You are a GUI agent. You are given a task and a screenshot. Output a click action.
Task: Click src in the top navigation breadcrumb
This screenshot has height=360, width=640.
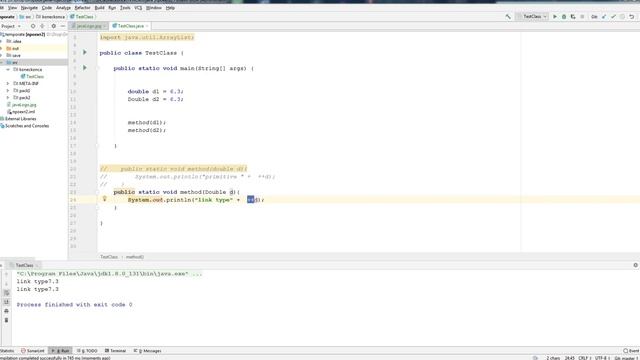tap(25, 17)
